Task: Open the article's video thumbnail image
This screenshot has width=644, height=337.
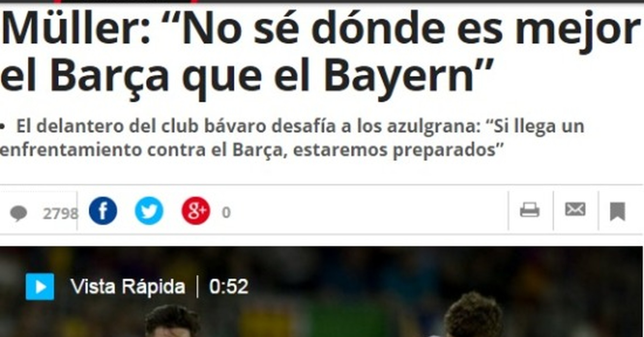Action: (321, 292)
